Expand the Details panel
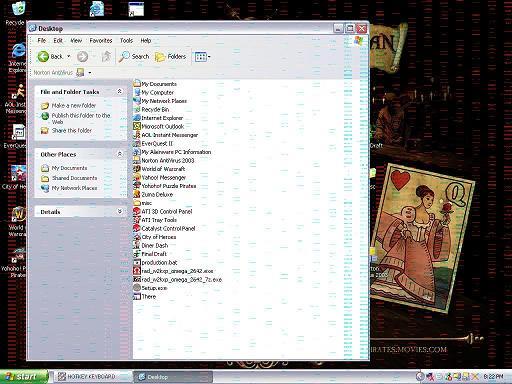Image resolution: width=512 pixels, height=384 pixels. click(119, 211)
